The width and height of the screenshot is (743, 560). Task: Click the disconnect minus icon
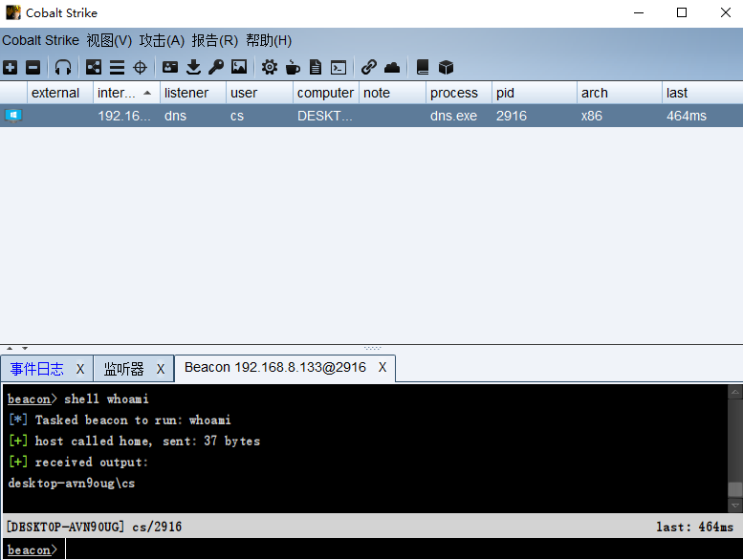click(x=33, y=67)
